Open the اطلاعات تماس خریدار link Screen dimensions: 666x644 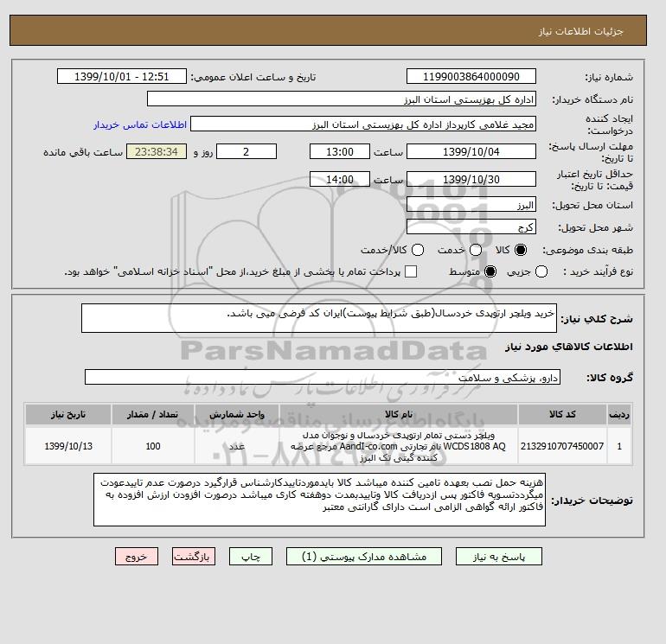pos(140,124)
